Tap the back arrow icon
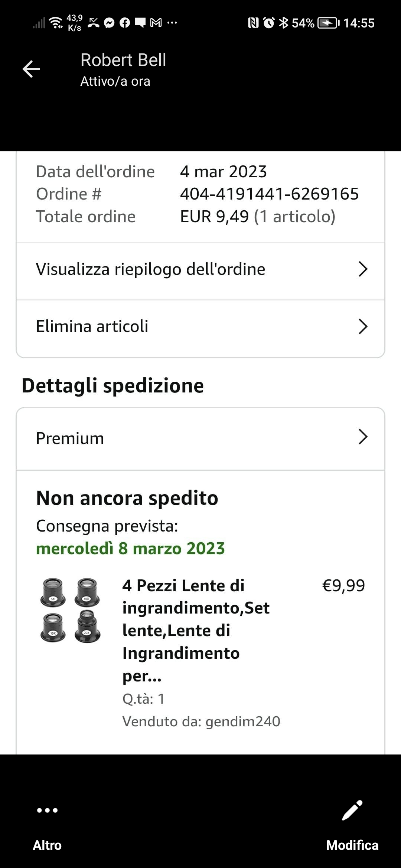This screenshot has height=868, width=401. click(x=32, y=69)
